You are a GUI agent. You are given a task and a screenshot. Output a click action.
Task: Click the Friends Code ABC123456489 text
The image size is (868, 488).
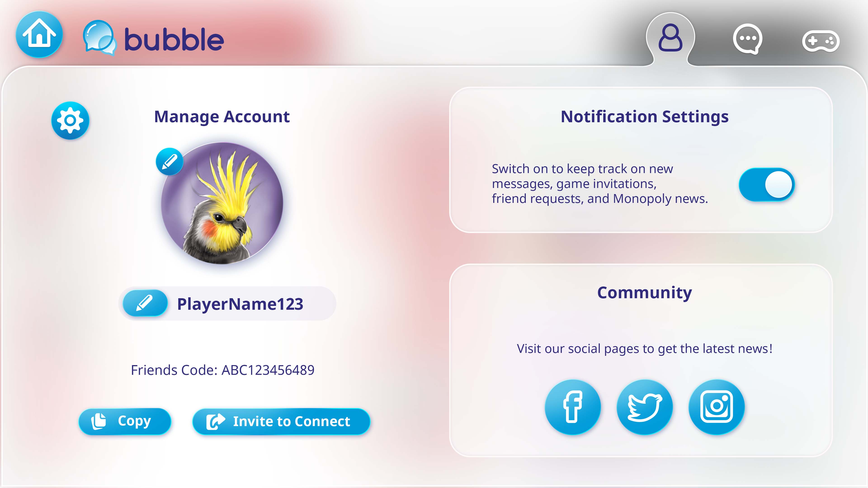click(x=222, y=370)
